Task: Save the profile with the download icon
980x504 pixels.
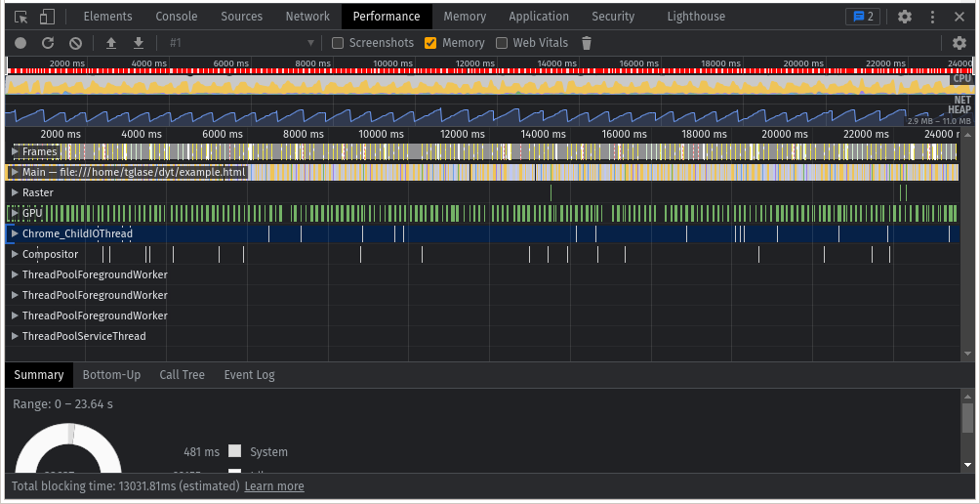Action: click(139, 43)
